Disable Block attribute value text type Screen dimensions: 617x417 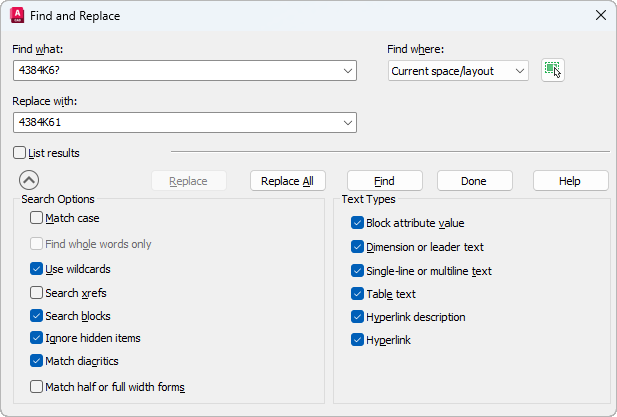pos(358,223)
